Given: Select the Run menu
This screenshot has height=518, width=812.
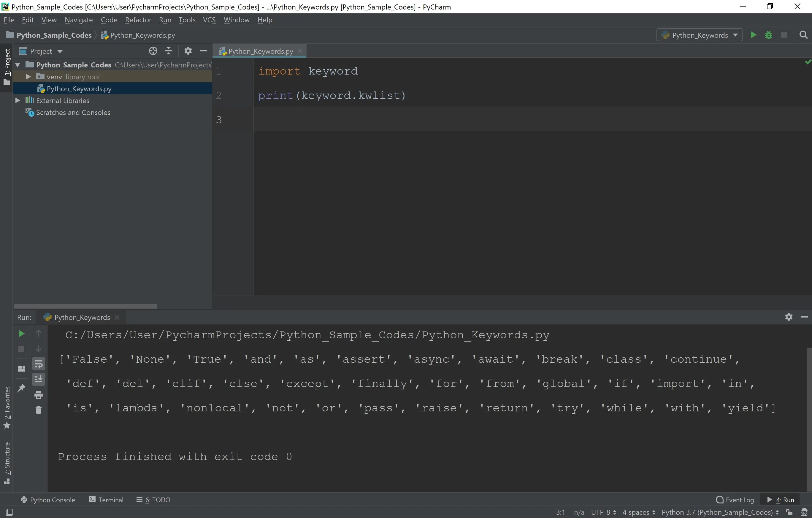Looking at the screenshot, I should pos(164,20).
